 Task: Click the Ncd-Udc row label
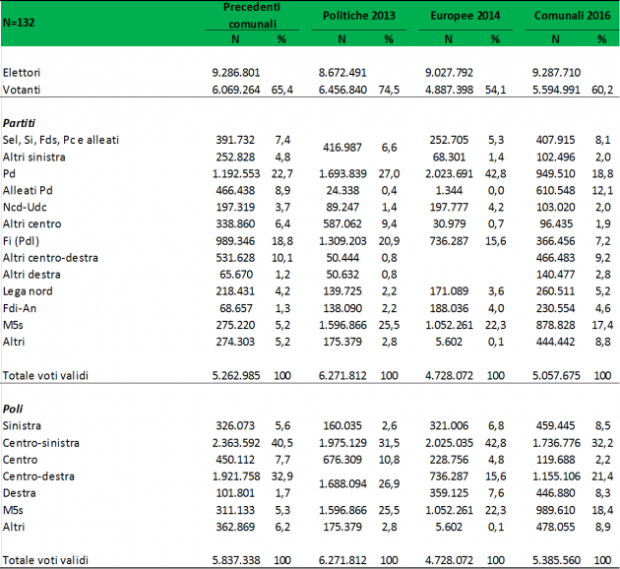[25, 207]
